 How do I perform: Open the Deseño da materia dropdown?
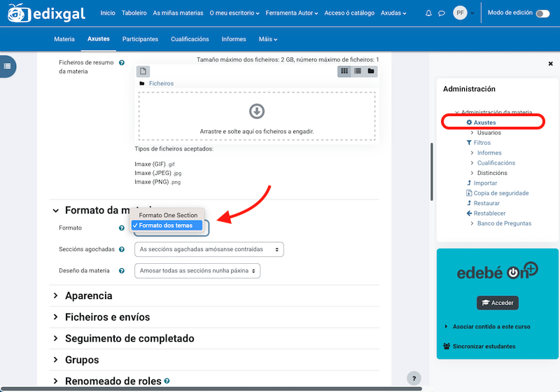(x=197, y=271)
